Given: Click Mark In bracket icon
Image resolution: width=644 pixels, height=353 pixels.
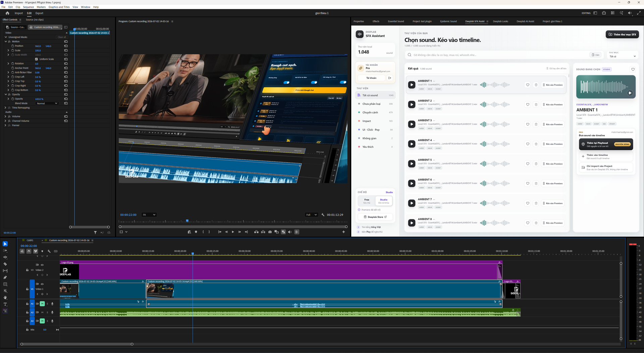Looking at the screenshot, I should pos(203,232).
